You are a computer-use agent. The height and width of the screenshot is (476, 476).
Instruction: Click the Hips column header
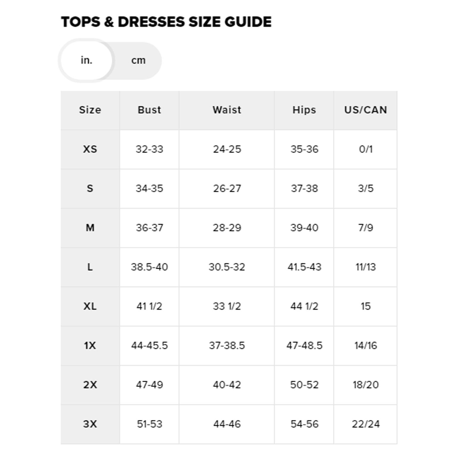click(x=304, y=110)
